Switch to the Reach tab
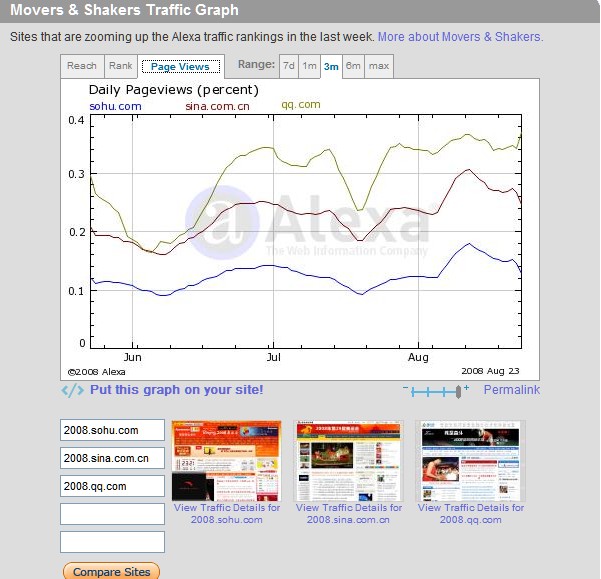Viewport: 601px width, 579px height. (82, 66)
